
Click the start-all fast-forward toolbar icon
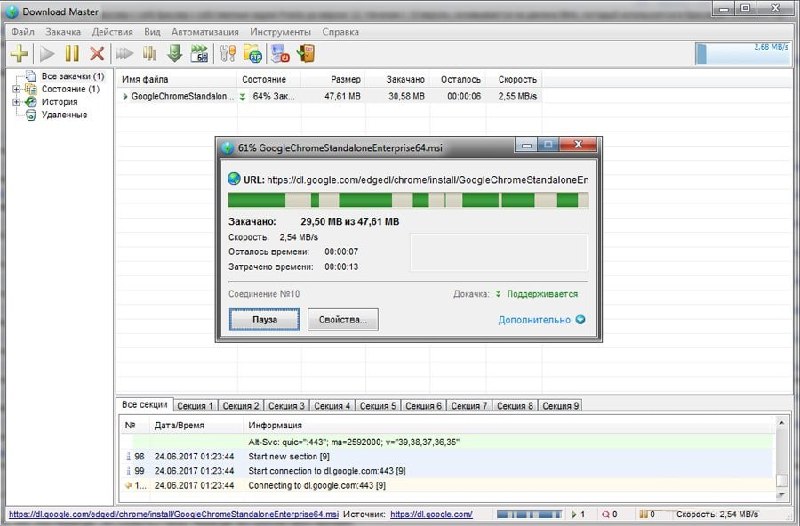(124, 53)
